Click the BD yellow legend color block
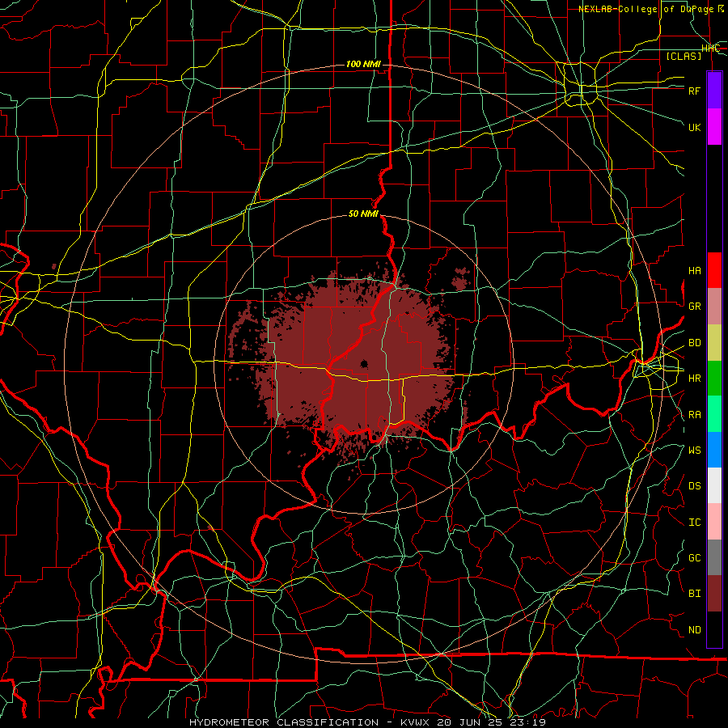Viewport: 728px width, 728px height. pyautogui.click(x=714, y=343)
